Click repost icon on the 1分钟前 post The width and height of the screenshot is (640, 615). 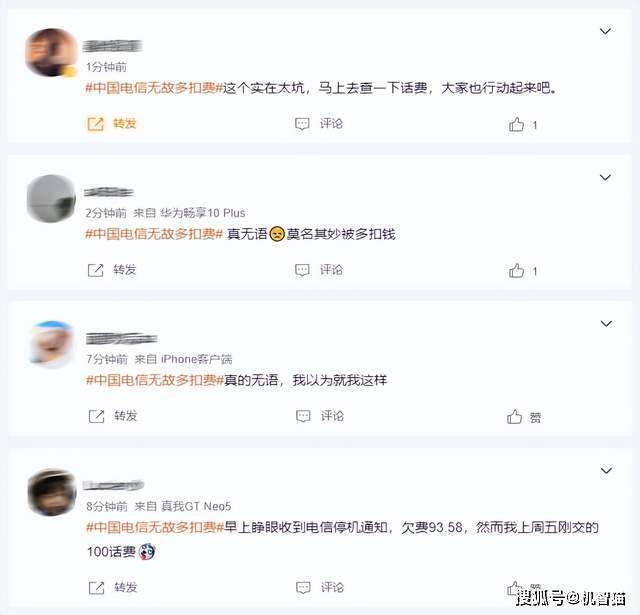point(96,124)
